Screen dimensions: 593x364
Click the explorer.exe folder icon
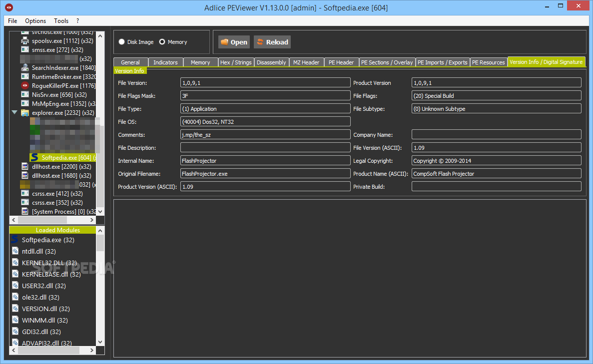pyautogui.click(x=25, y=113)
